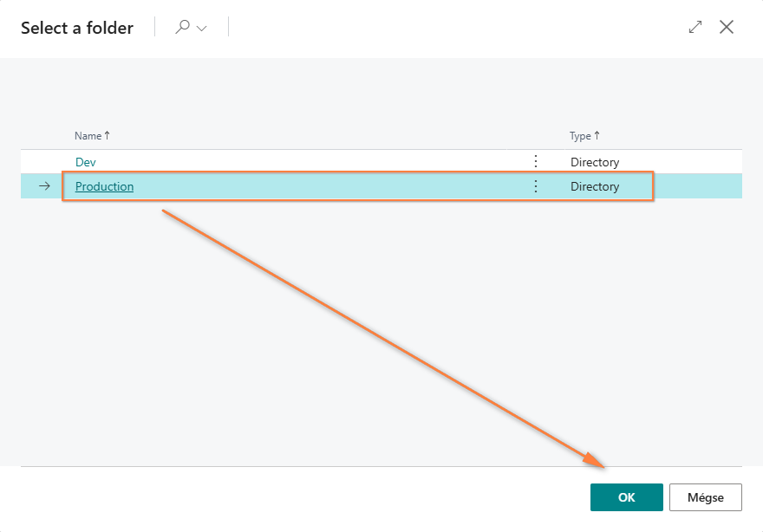
Task: Select the Directory cell in Dev row
Action: coord(595,162)
